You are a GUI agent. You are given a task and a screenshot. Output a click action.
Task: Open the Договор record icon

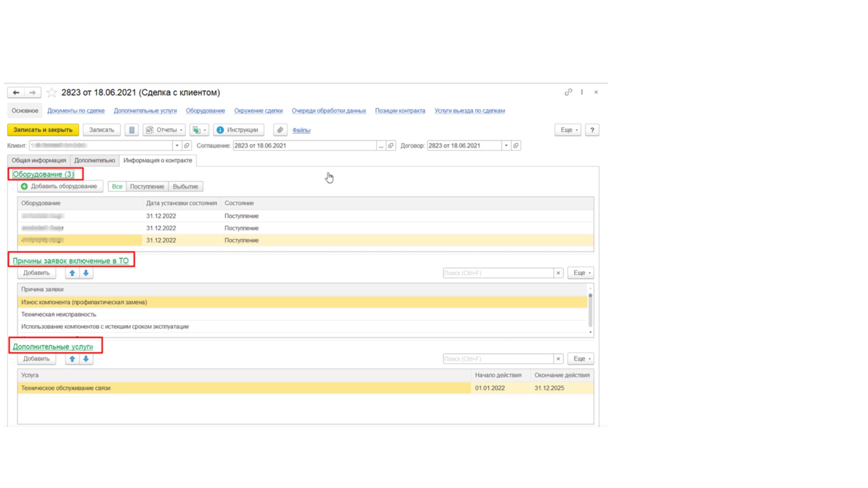click(x=516, y=145)
